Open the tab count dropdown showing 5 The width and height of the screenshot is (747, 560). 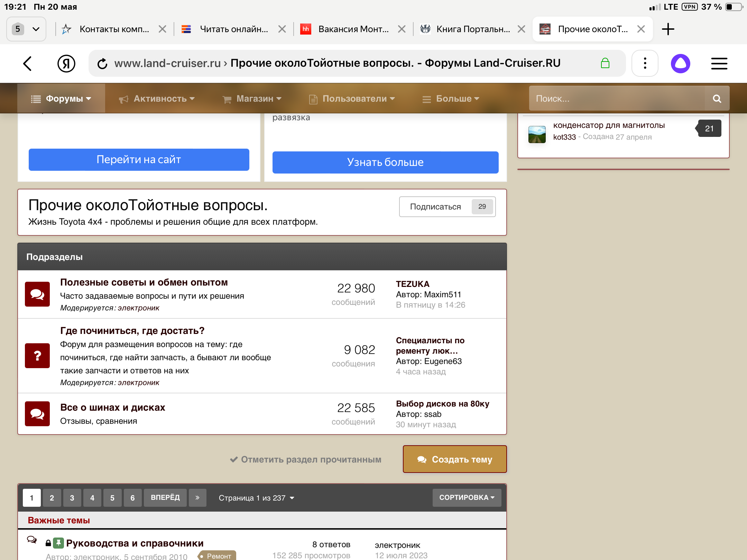pyautogui.click(x=26, y=29)
